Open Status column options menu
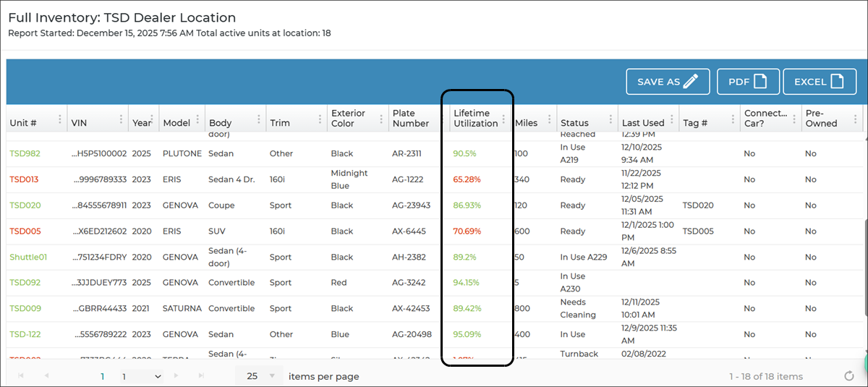This screenshot has height=387, width=868. [610, 119]
